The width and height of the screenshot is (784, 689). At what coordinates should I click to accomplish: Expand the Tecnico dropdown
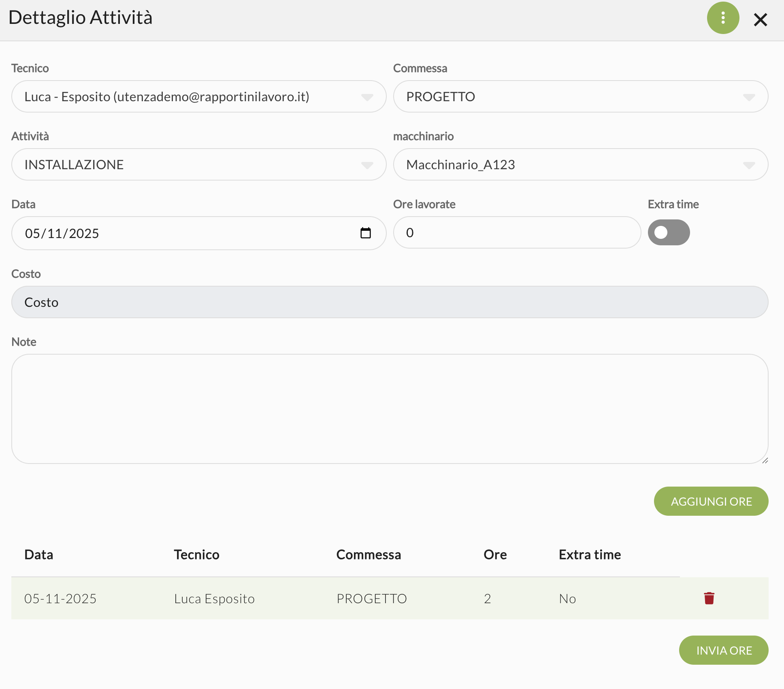tap(367, 97)
